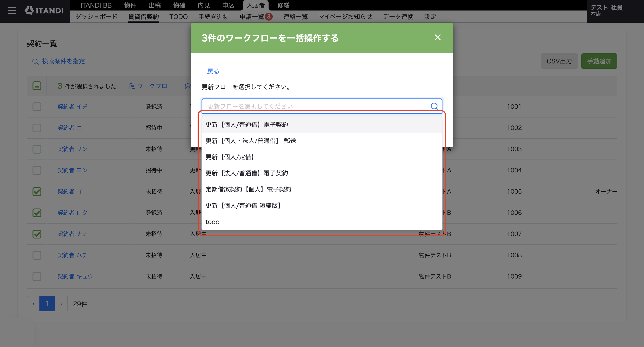Open contract 契約者 ロク
644x347 pixels.
(x=73, y=213)
